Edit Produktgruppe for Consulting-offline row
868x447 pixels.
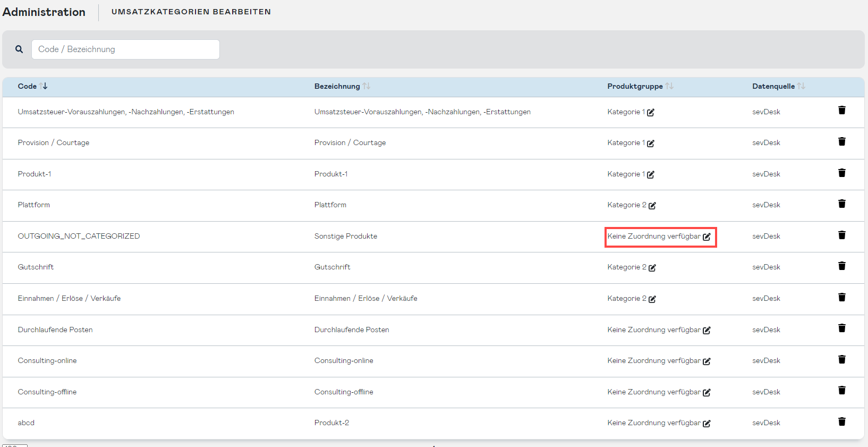(707, 392)
